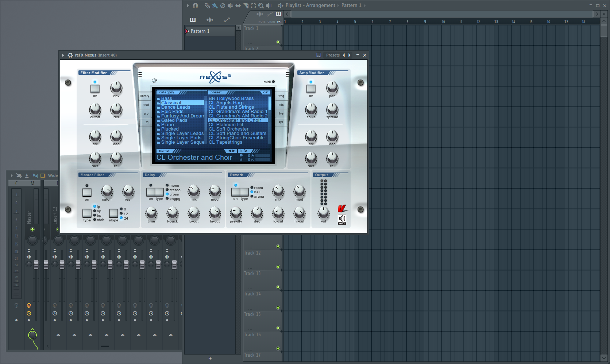The height and width of the screenshot is (364, 610).
Task: Open Nexus plugin window options arrow
Action: tap(63, 55)
